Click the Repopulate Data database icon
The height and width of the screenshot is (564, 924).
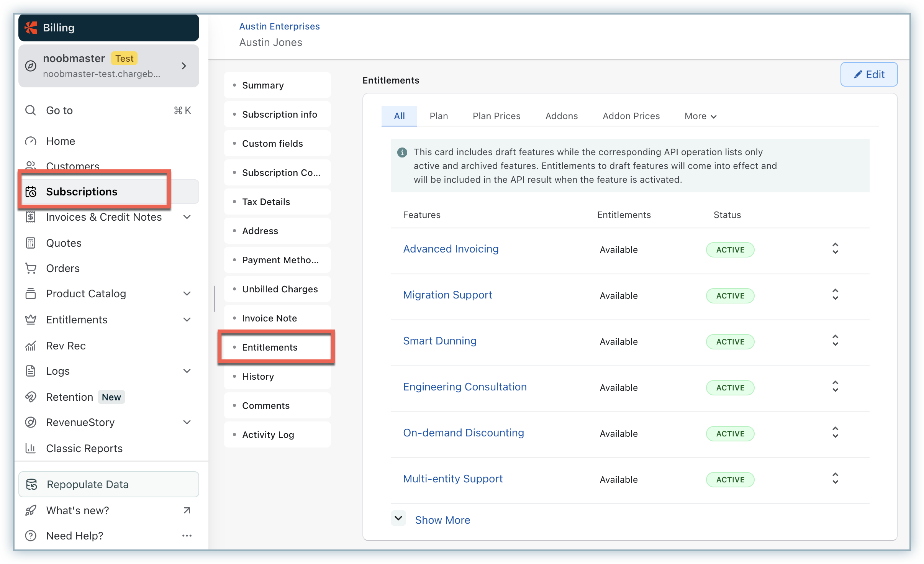[31, 484]
